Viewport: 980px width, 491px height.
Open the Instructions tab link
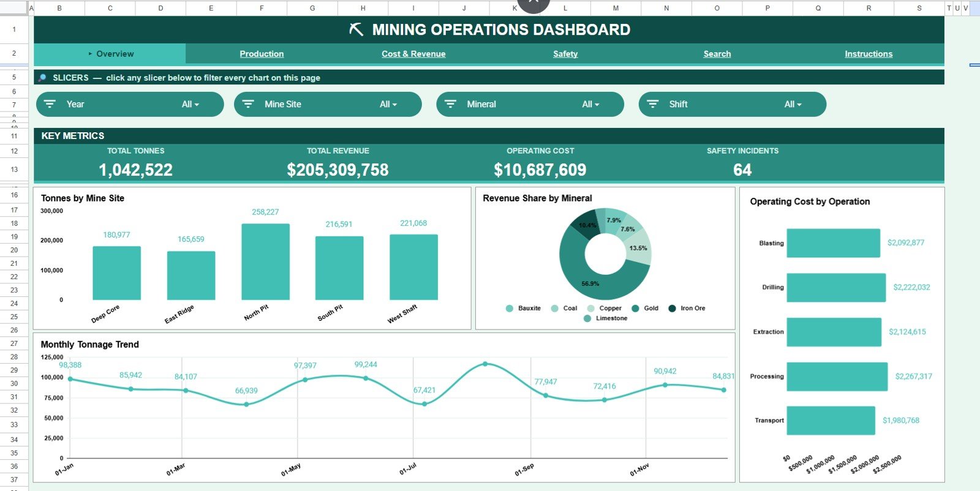[869, 54]
